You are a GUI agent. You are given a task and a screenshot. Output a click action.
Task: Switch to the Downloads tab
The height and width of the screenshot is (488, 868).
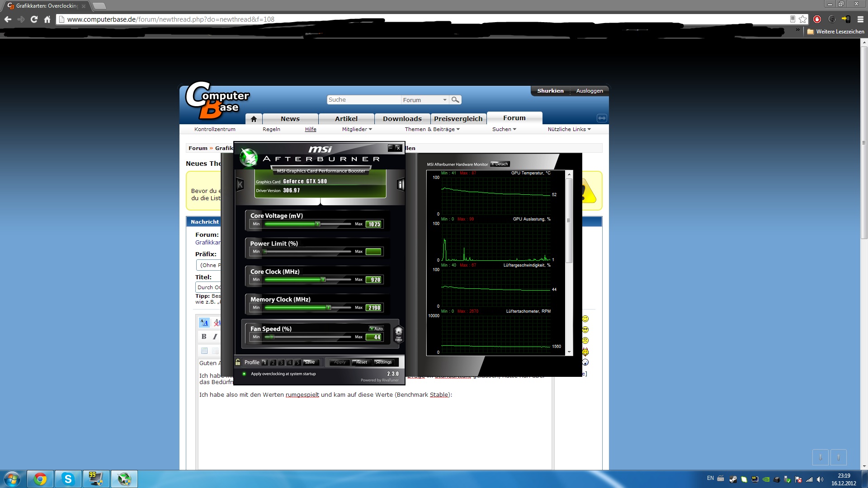click(402, 119)
